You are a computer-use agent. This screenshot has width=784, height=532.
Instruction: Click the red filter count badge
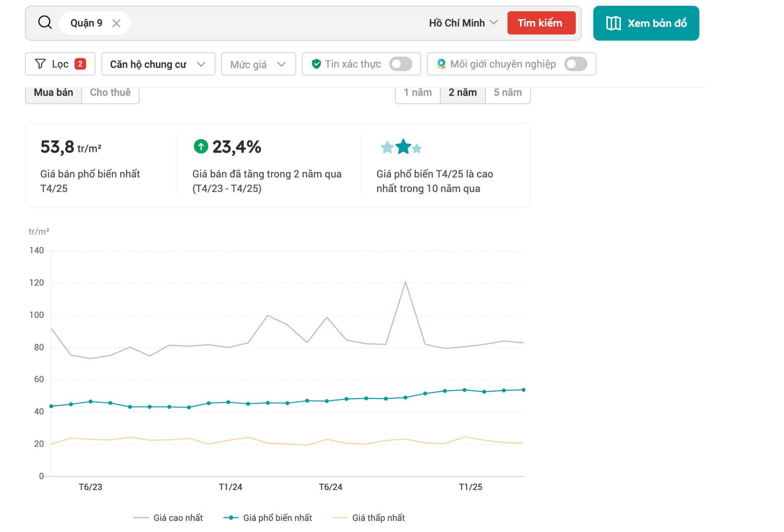80,64
